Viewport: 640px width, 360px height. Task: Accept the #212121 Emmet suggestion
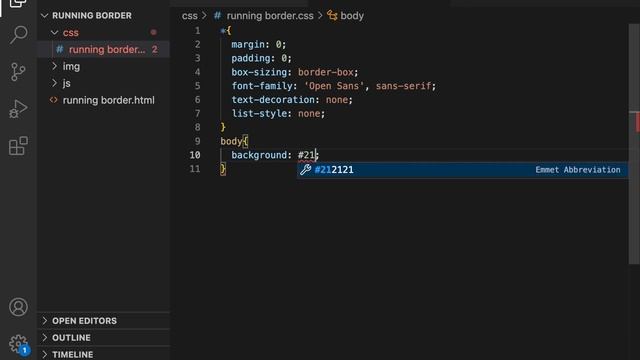(x=462, y=170)
